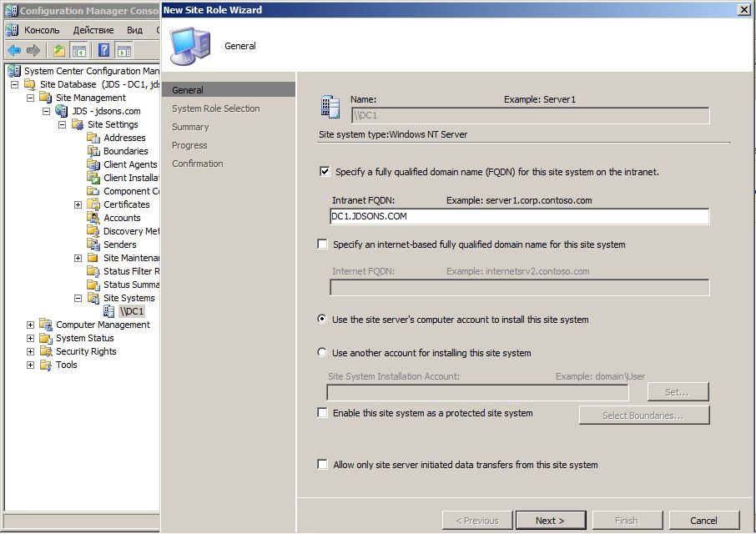This screenshot has width=756, height=534.
Task: Open the Действие menu
Action: coord(93,30)
